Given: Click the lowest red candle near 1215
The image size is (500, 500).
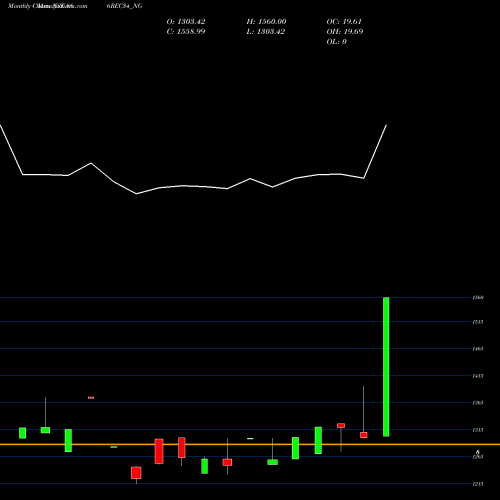Looking at the screenshot, I should tap(136, 473).
